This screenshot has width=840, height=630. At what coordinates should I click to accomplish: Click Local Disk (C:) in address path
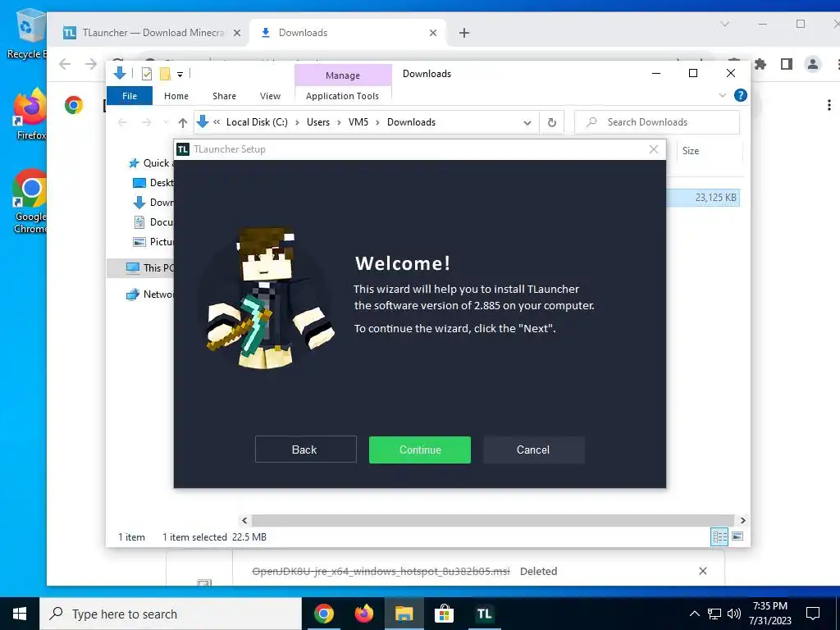pyautogui.click(x=257, y=122)
